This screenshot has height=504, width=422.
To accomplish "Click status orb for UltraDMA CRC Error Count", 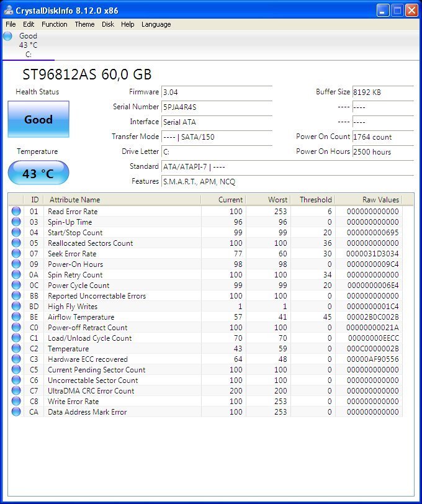I will [16, 390].
